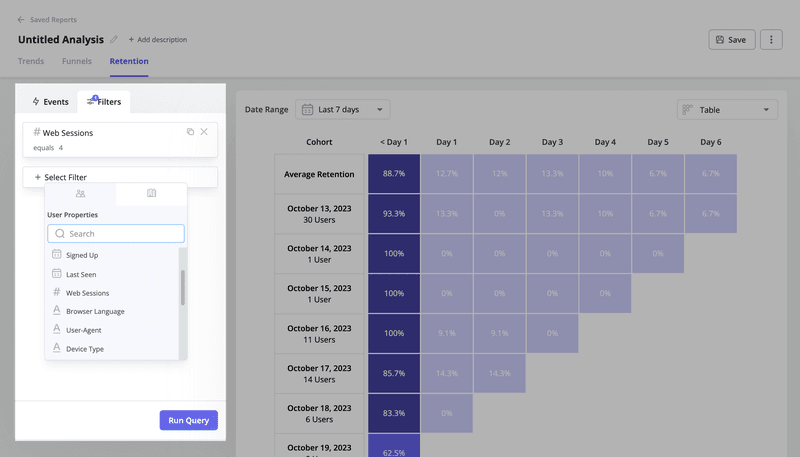The height and width of the screenshot is (457, 800).
Task: Switch to the Trends tab
Action: pos(31,61)
